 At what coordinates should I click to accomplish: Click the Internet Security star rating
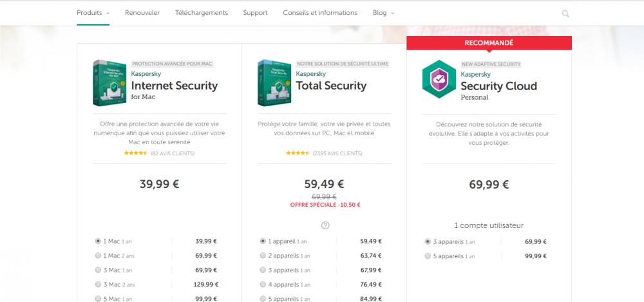136,153
